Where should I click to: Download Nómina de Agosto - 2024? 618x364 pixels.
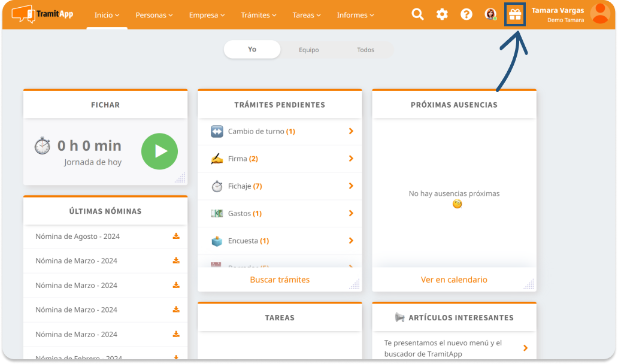176,236
